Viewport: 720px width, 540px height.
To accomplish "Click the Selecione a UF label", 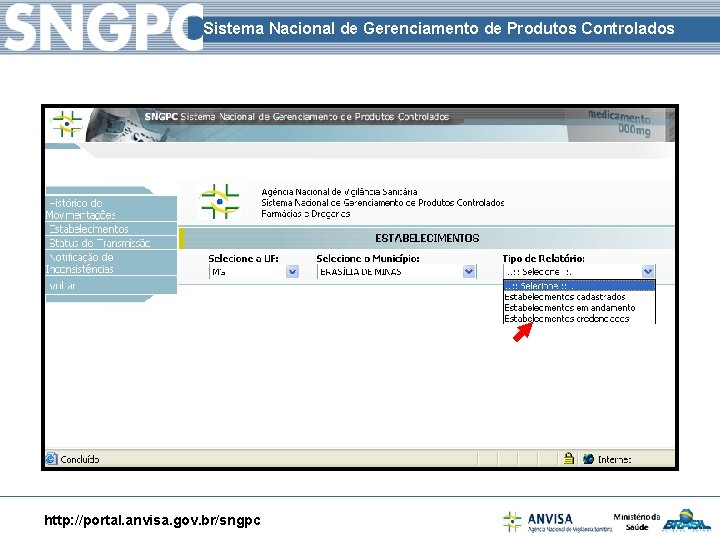I will 243,259.
